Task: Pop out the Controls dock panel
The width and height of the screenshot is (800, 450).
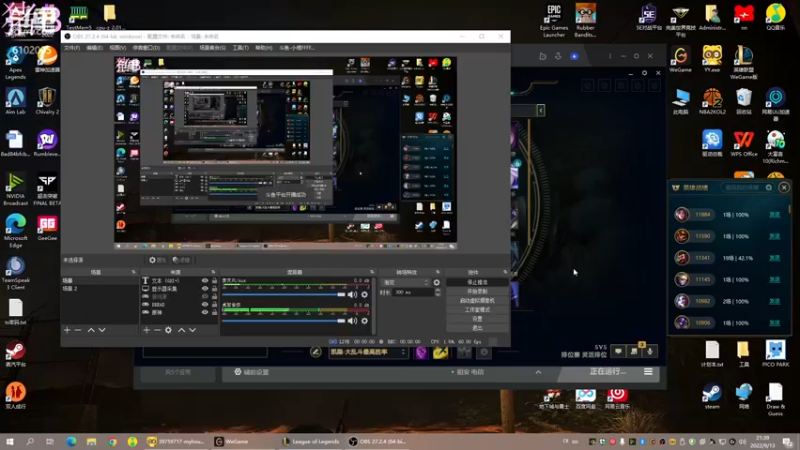Action: [505, 272]
